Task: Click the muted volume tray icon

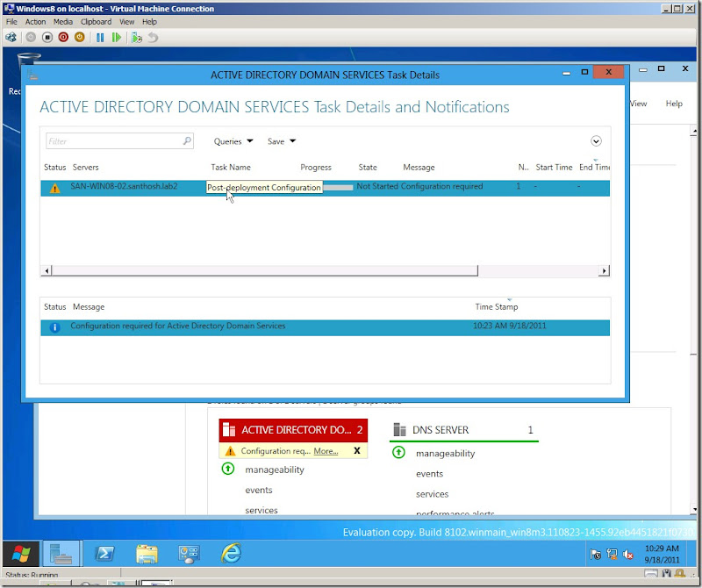Action: click(628, 555)
